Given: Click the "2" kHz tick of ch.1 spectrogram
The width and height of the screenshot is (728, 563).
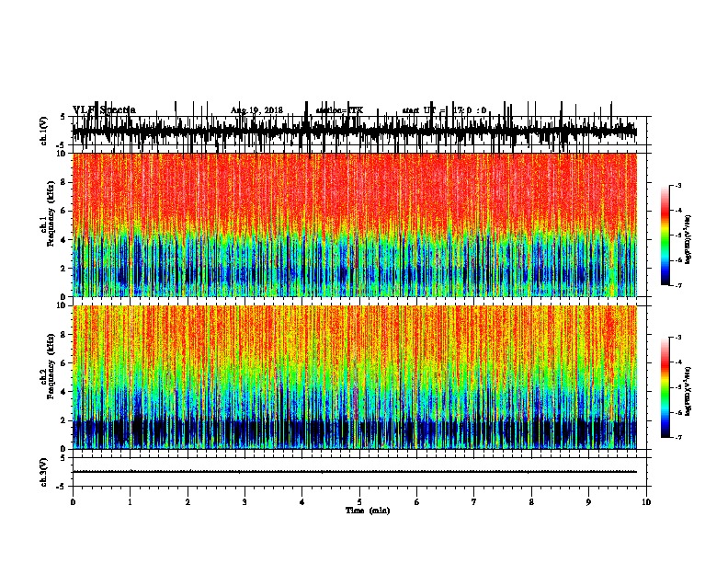Looking at the screenshot, I should [x=64, y=269].
